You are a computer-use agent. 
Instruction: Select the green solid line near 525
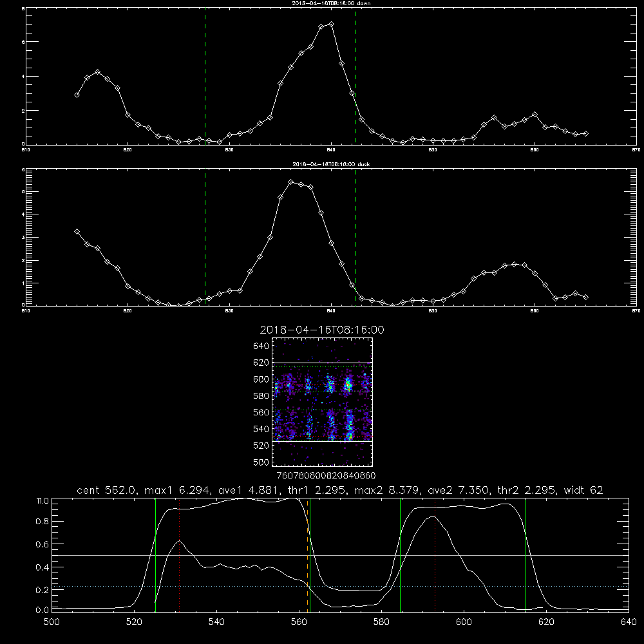coord(155,555)
